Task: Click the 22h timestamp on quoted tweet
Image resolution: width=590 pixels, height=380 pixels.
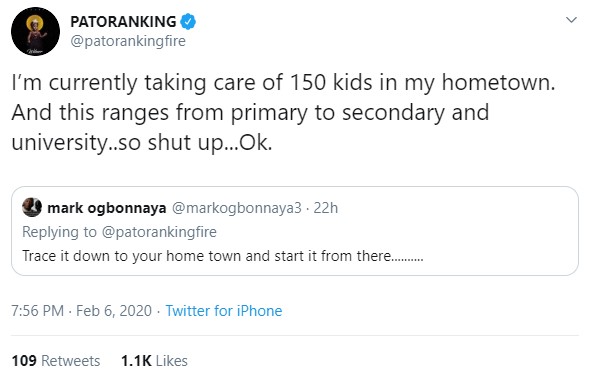Action: pos(325,208)
